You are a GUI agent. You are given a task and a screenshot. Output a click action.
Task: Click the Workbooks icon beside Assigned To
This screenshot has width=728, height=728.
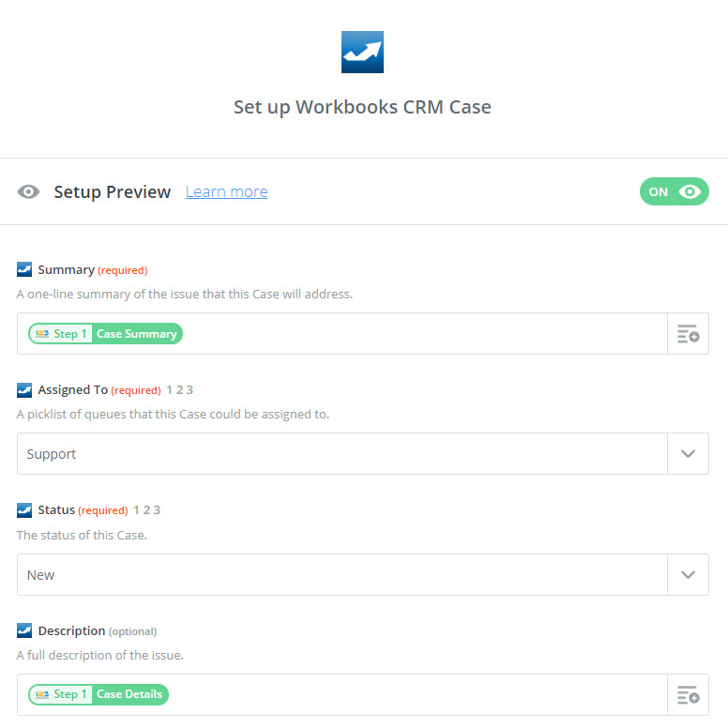(24, 390)
